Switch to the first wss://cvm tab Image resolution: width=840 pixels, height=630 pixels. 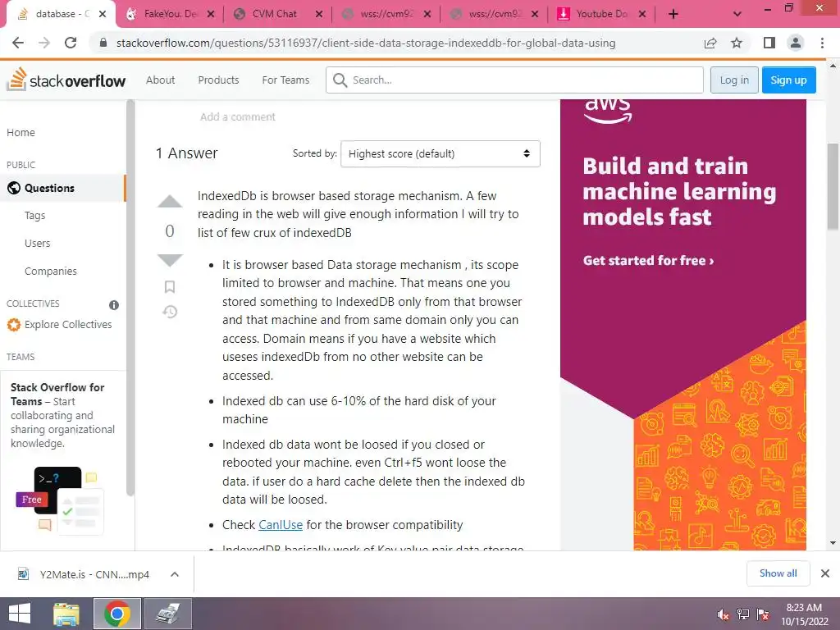click(386, 14)
